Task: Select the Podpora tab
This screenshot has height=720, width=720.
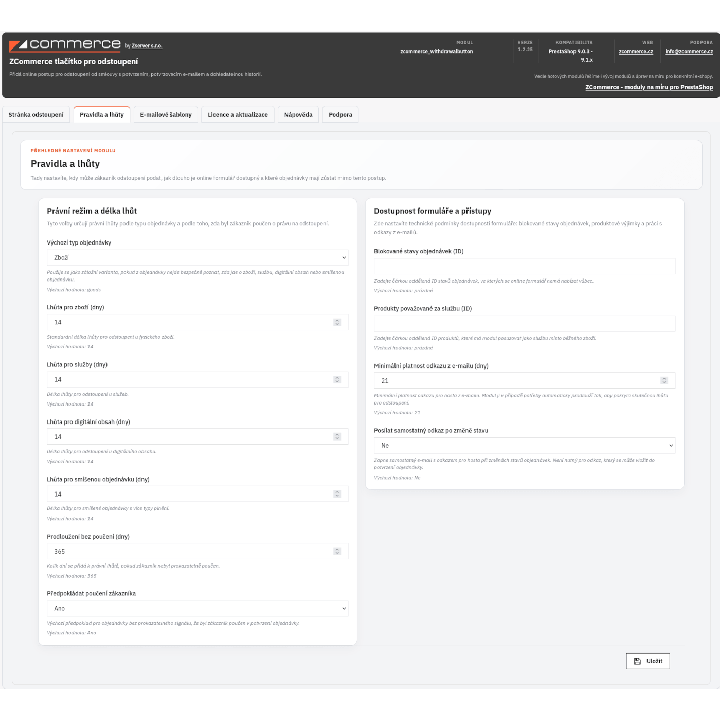Action: [x=340, y=115]
